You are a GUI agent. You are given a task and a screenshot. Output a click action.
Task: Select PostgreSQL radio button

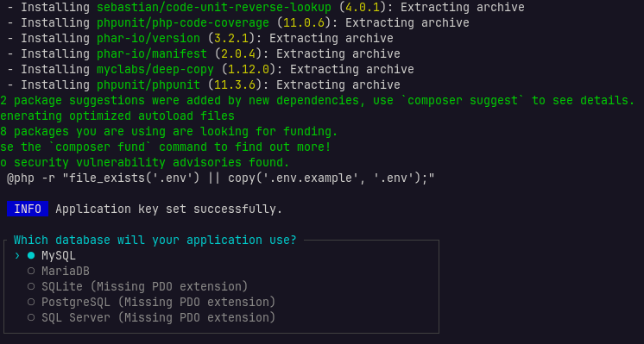coord(31,302)
